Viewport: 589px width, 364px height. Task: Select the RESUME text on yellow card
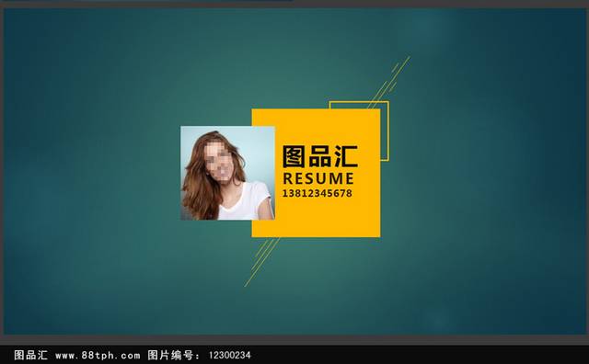(318, 178)
